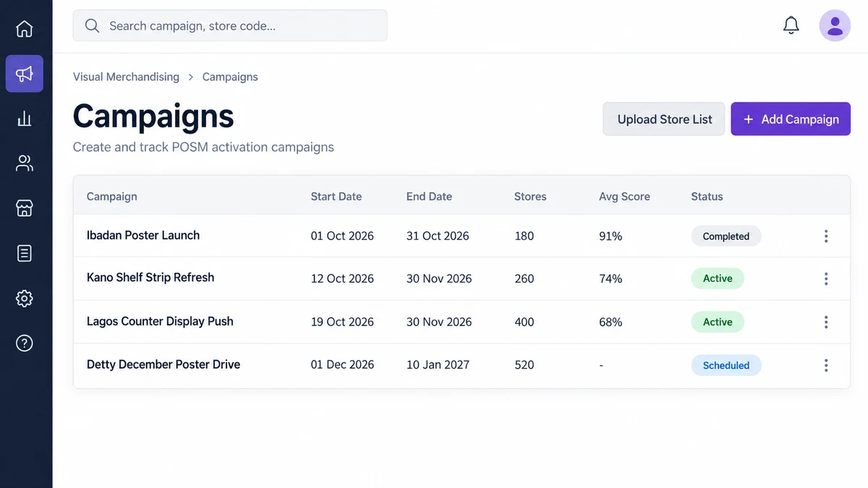This screenshot has width=868, height=488.
Task: Open the settings gear sidebar icon
Action: click(25, 298)
